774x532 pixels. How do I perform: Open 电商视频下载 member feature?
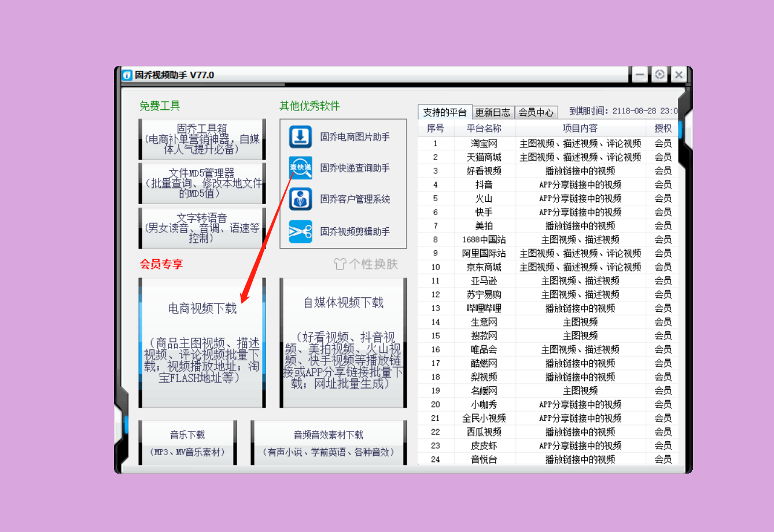pos(202,343)
